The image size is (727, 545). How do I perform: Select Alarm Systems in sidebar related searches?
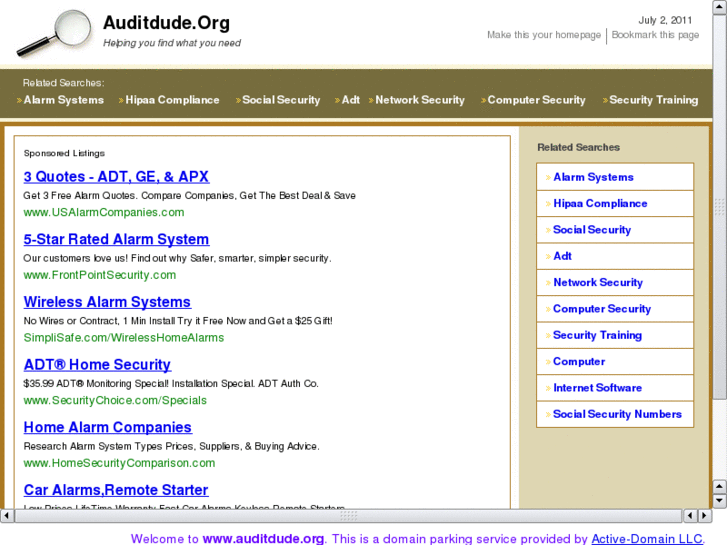coord(593,177)
